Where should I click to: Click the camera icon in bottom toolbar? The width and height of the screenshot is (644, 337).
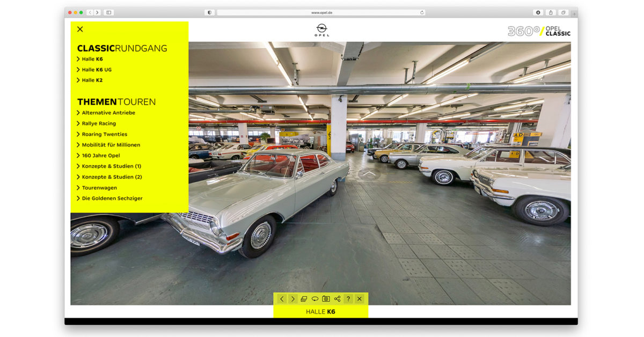[326, 299]
